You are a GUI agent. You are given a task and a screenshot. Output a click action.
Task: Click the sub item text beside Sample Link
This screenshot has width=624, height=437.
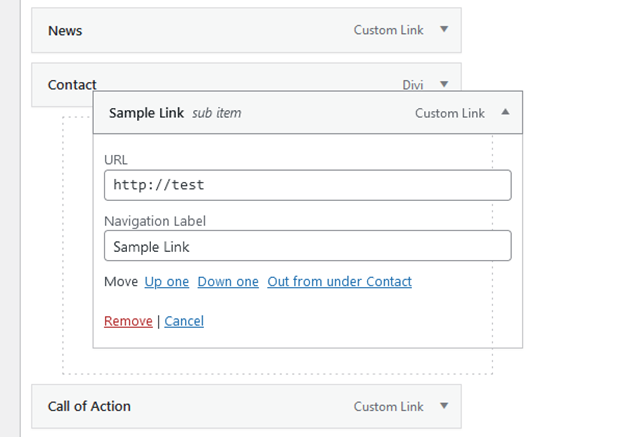216,113
